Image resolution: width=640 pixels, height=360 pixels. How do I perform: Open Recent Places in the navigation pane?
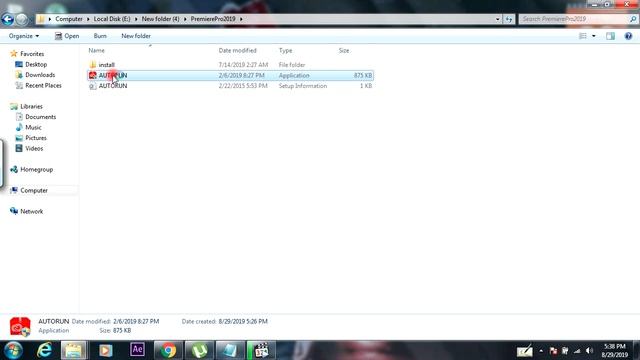click(x=43, y=86)
